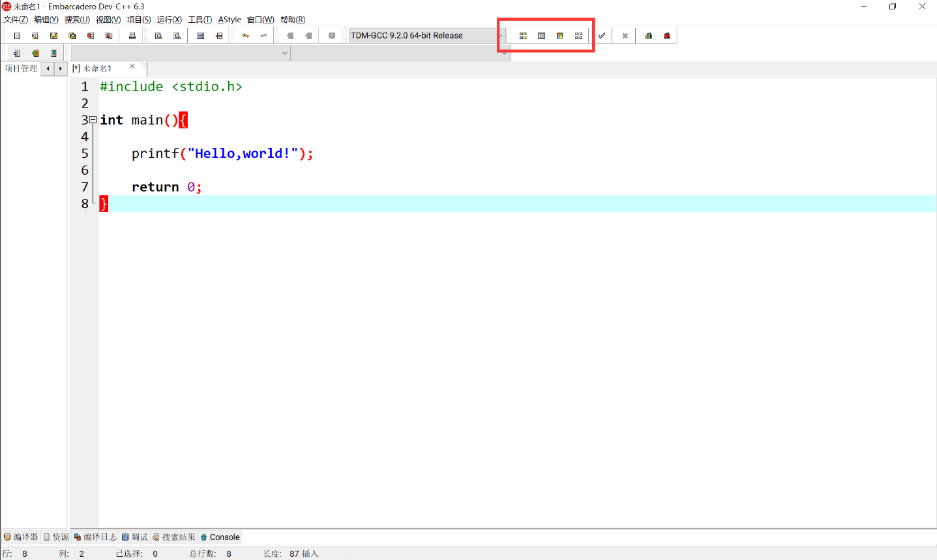Start debugging with the purple checkmark icon
This screenshot has height=560, width=937.
pyautogui.click(x=602, y=36)
